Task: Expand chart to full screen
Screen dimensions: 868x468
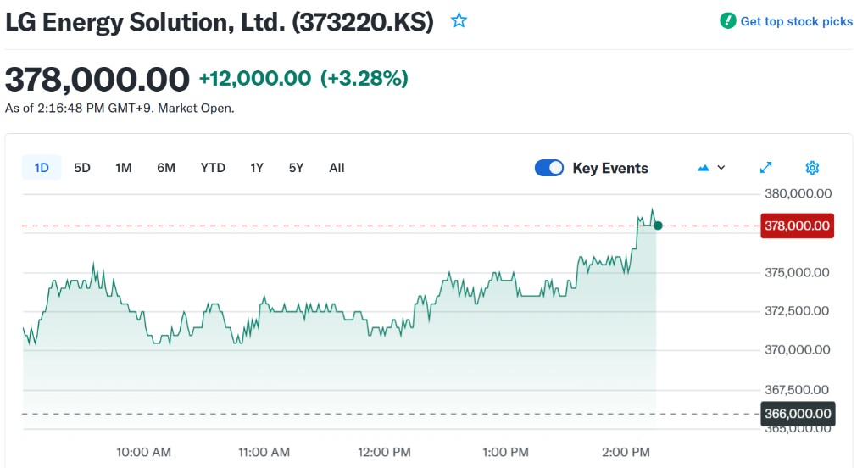Action: [x=766, y=168]
